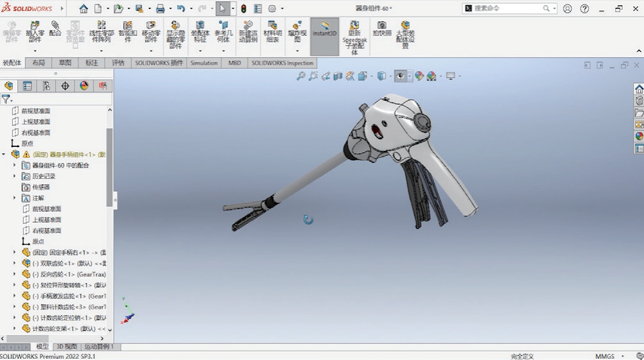Select the Mate (配合) paperclip tool
The width and height of the screenshot is (644, 360).
[x=55, y=26]
